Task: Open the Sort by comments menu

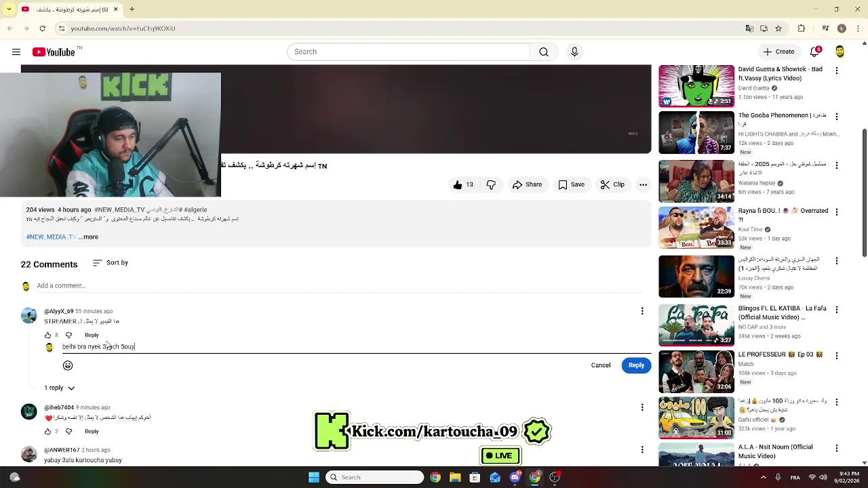Action: click(x=110, y=263)
